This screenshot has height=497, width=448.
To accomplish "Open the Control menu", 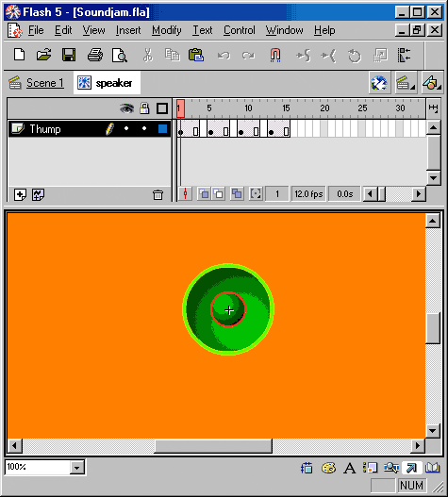I will [x=239, y=30].
